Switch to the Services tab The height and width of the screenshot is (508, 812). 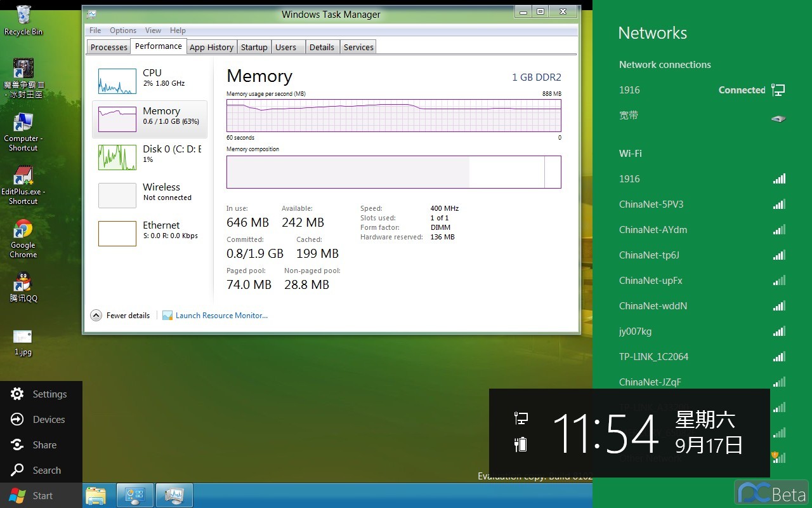coord(358,47)
